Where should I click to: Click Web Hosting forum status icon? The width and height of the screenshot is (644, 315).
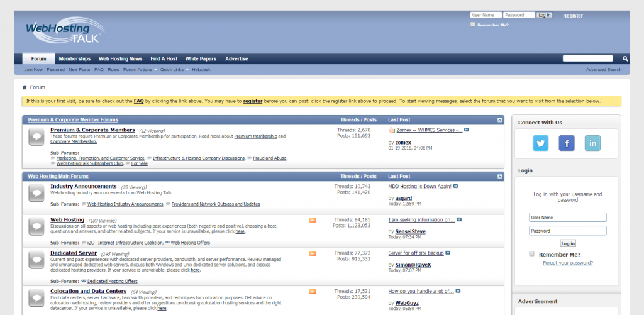[x=36, y=226]
